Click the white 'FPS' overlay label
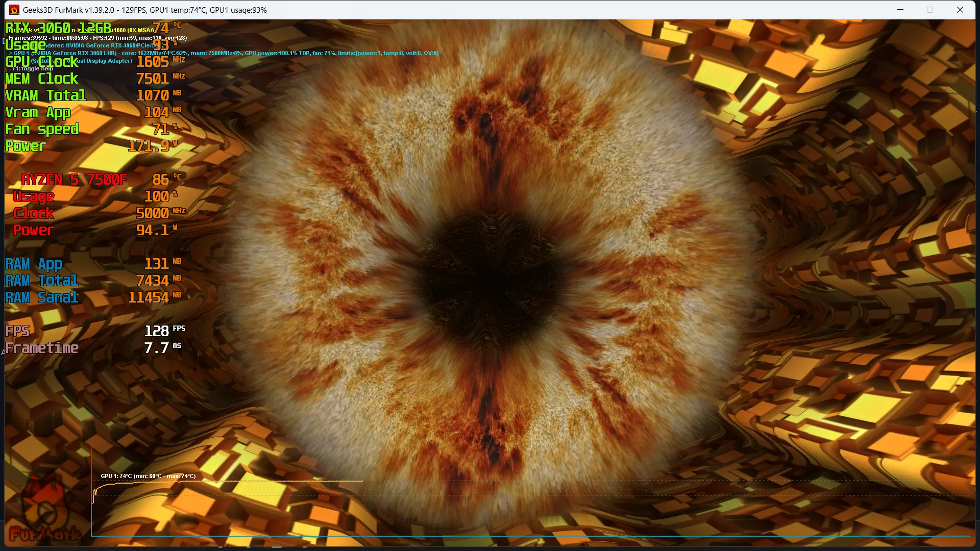The height and width of the screenshot is (551, 980). 17,331
